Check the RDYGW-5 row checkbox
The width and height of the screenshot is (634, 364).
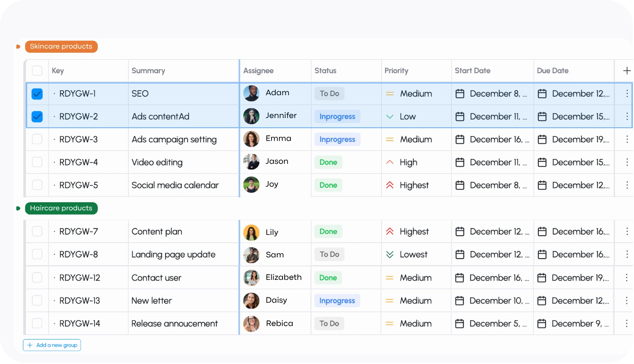click(x=37, y=185)
